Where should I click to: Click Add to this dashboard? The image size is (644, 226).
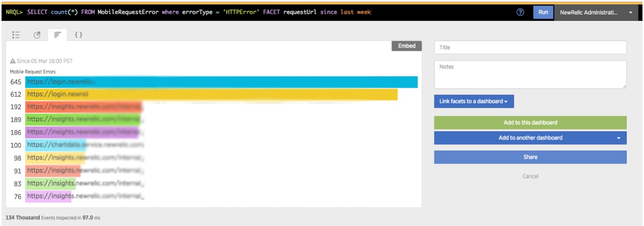[530, 122]
